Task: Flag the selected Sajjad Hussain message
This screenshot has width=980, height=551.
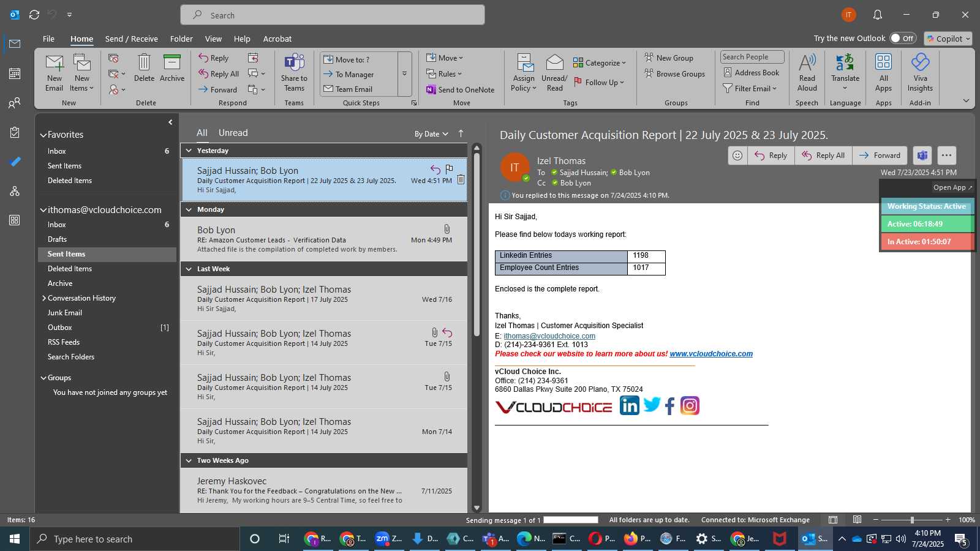Action: (449, 169)
